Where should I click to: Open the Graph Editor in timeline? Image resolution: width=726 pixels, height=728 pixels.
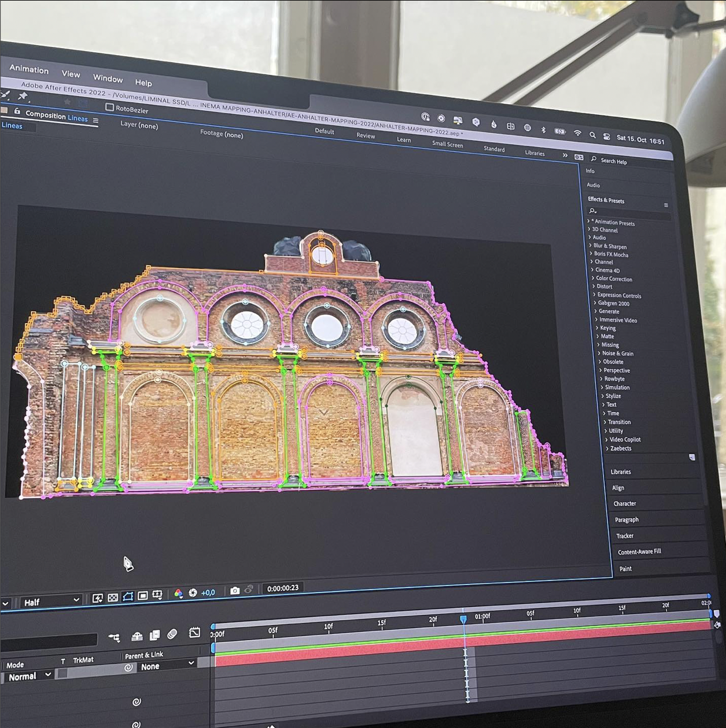(x=195, y=632)
